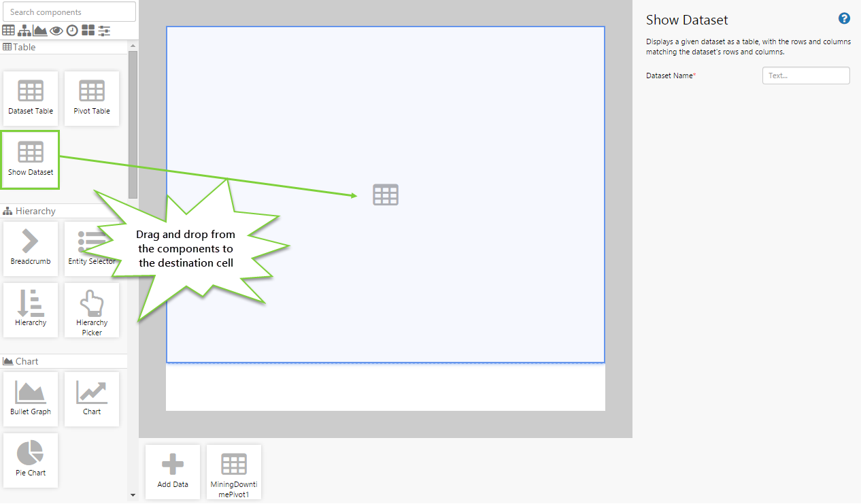Select the Show Dataset component tile
Screen dimensions: 861x504
[x=31, y=160]
